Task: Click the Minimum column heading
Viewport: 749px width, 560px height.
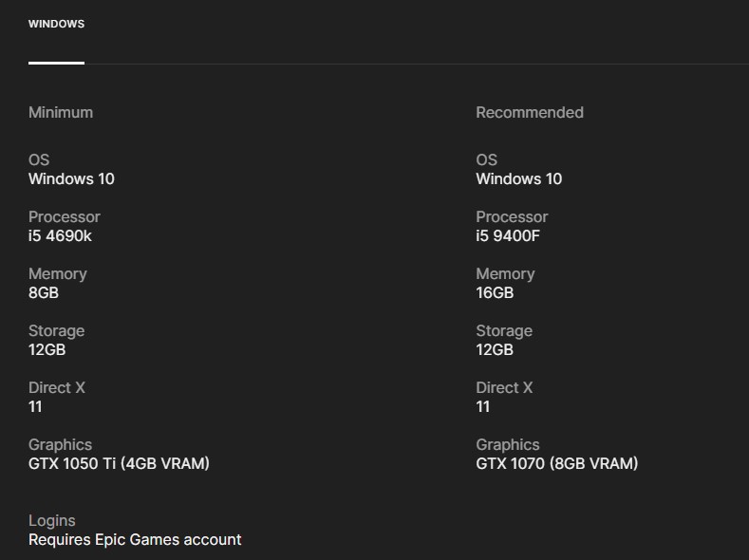Action: [61, 112]
